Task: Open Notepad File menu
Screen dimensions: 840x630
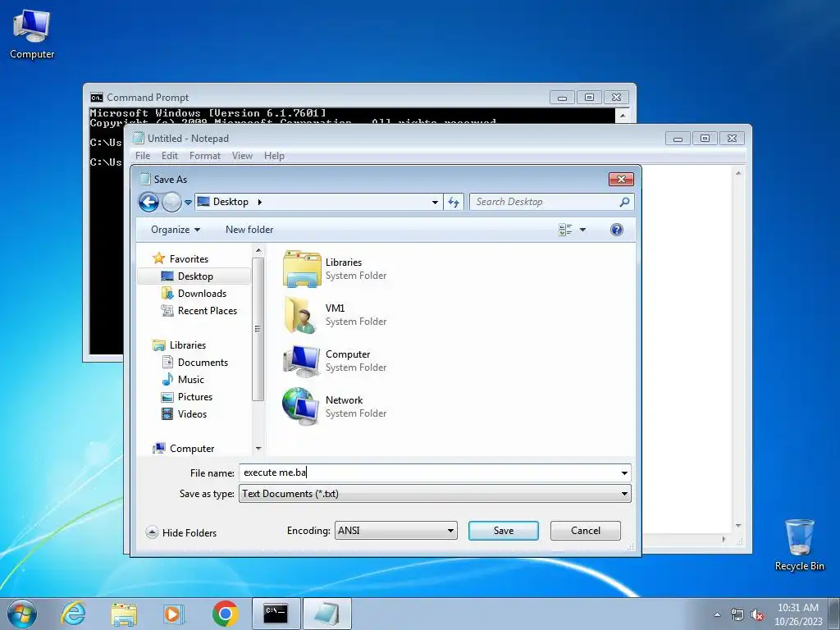Action: click(x=143, y=156)
